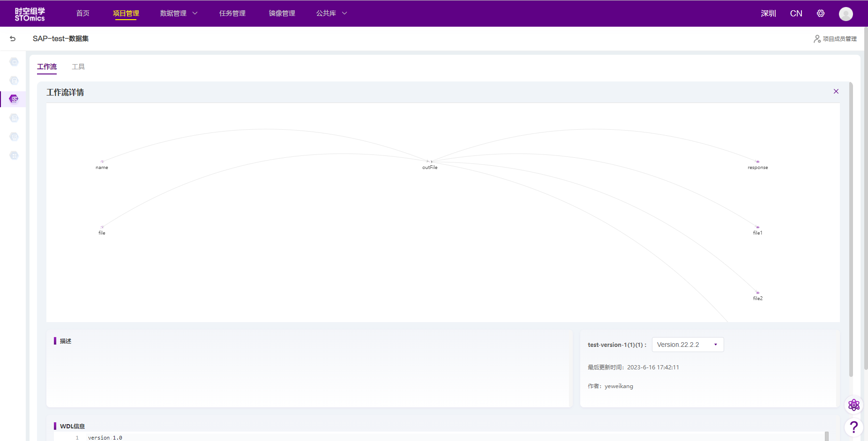868x441 pixels.
Task: Click the question mark help icon
Action: click(x=854, y=427)
